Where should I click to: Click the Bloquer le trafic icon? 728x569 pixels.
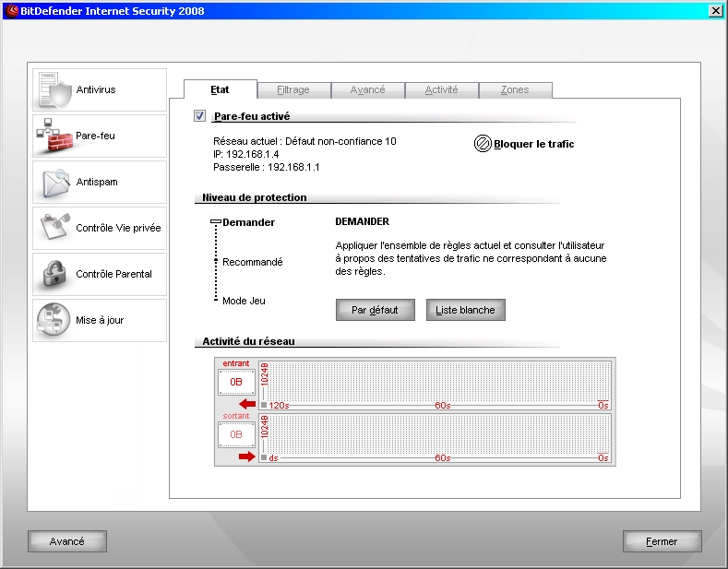point(483,144)
